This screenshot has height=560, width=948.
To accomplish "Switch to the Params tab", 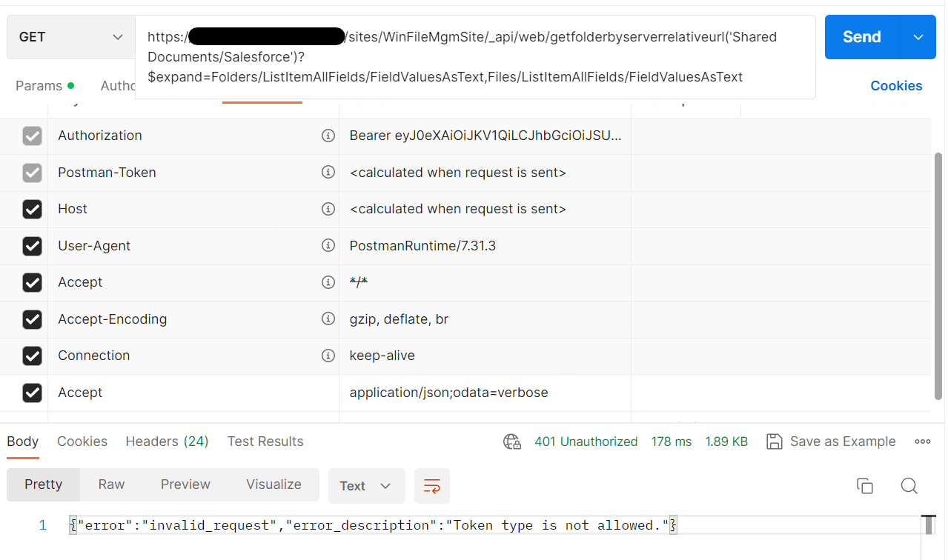I will click(45, 86).
